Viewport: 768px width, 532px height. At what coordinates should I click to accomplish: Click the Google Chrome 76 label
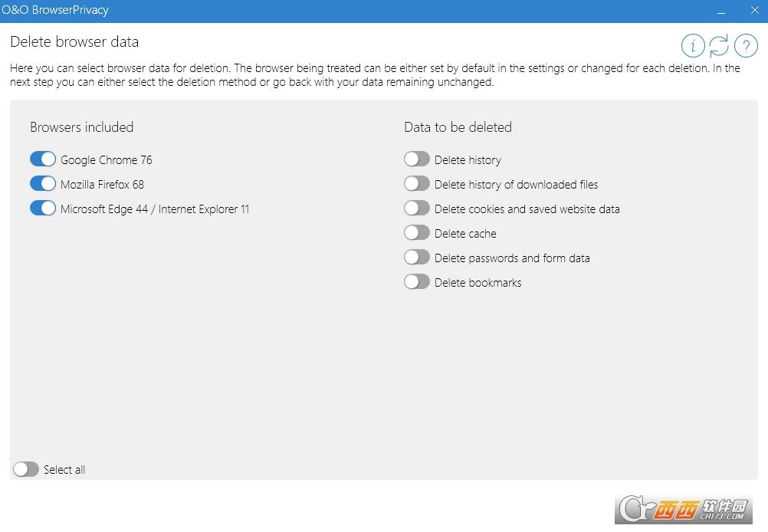click(107, 160)
